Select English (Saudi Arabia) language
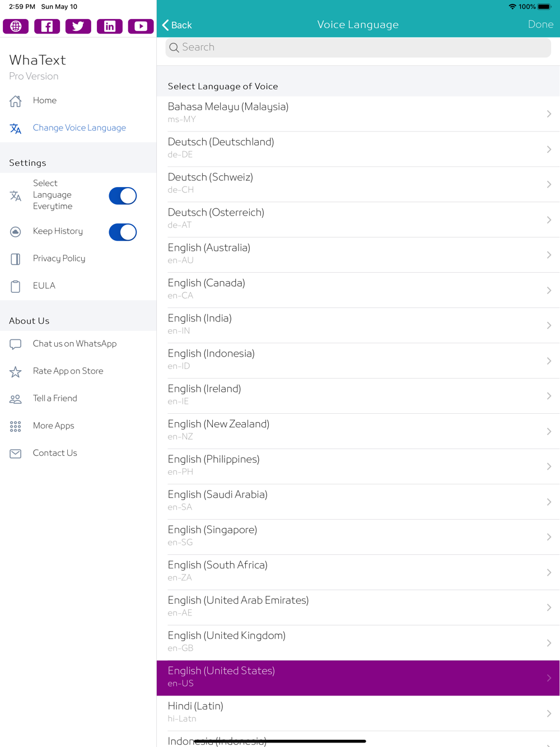The image size is (560, 747). (x=358, y=502)
